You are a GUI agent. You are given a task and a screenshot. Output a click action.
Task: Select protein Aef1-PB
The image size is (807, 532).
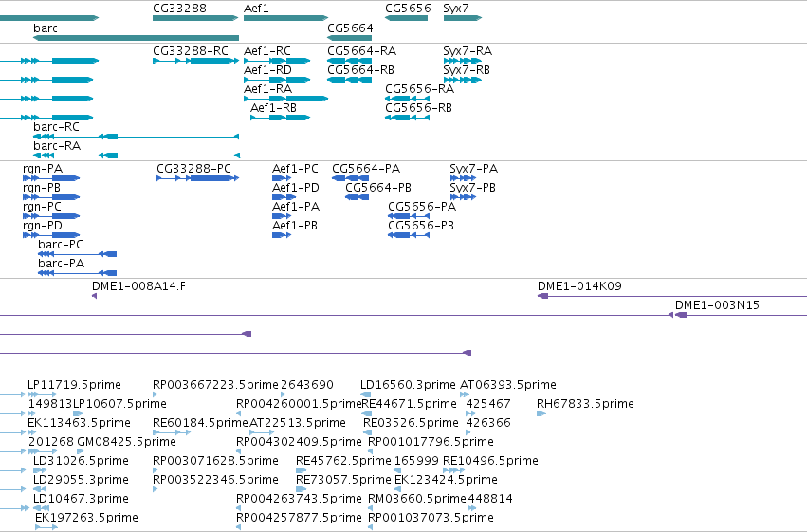click(294, 226)
